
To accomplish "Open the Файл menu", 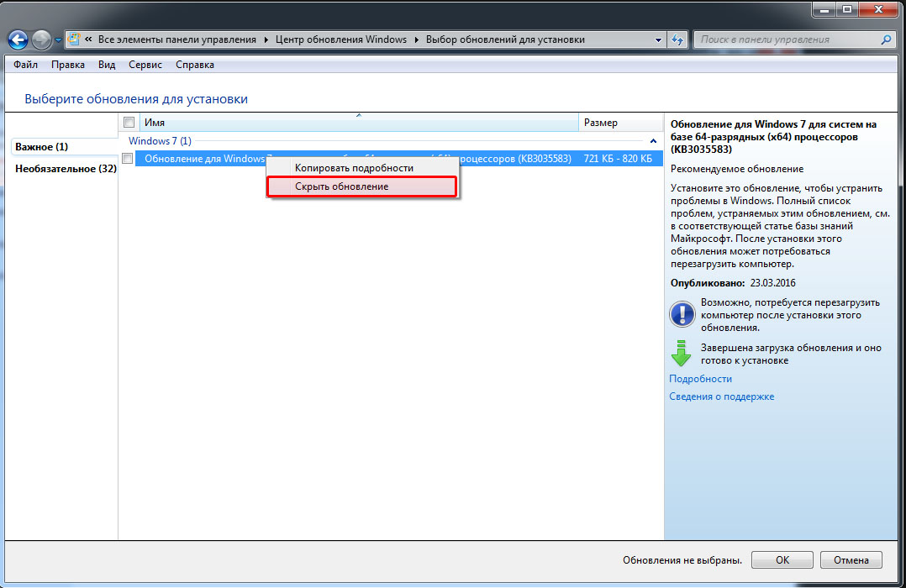I will tap(25, 65).
